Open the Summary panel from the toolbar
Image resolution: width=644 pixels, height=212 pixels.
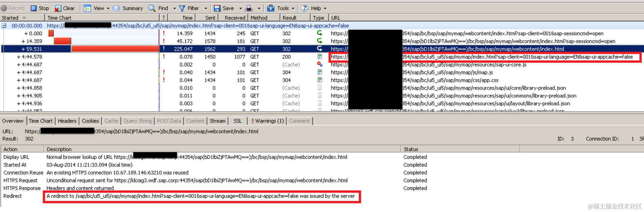click(x=128, y=8)
